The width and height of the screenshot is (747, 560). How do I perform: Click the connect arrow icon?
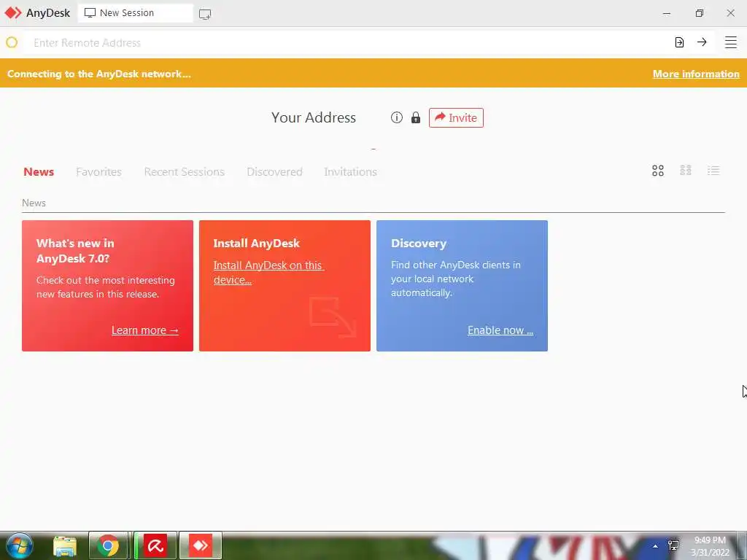tap(702, 42)
